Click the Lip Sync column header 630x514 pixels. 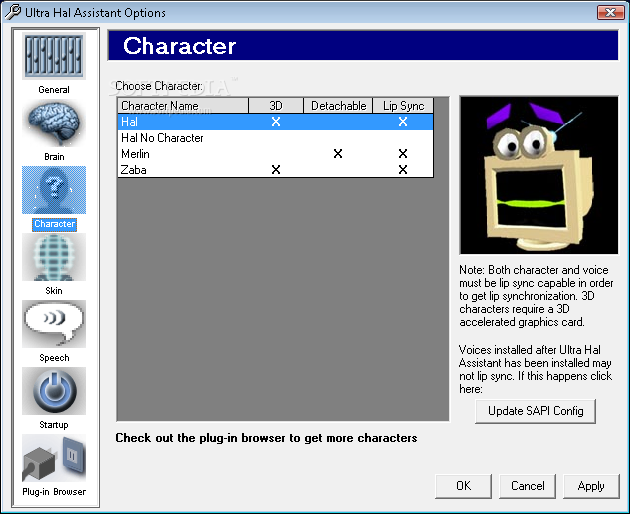point(403,106)
